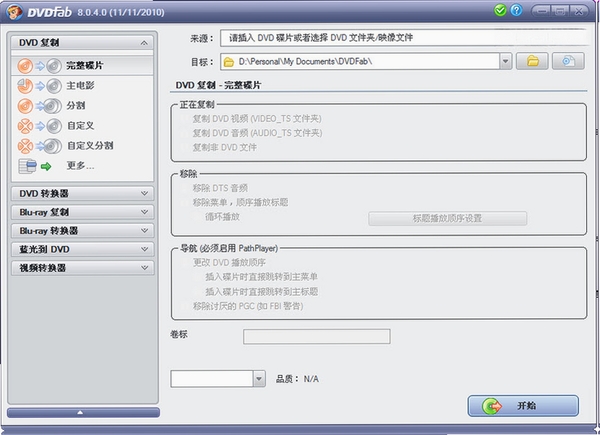This screenshot has height=435, width=600.
Task: Expand the DVD 转换器 section
Action: point(83,194)
